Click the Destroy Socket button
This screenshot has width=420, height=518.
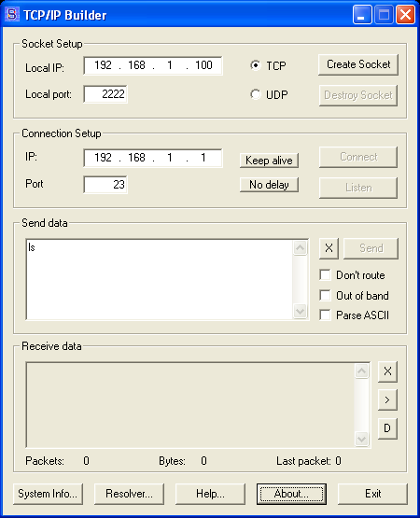(x=358, y=95)
